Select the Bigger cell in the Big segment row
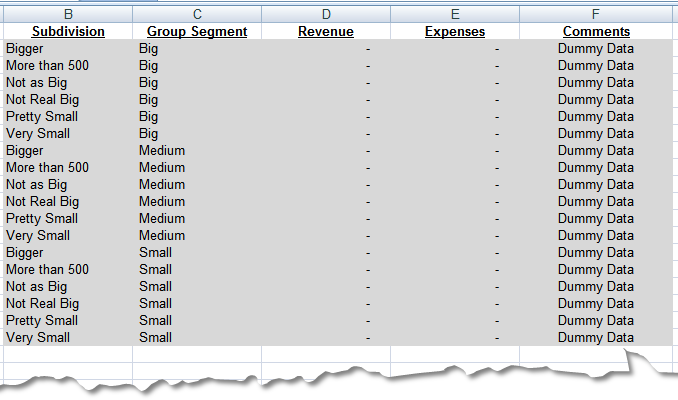678x400 pixels. (68, 48)
